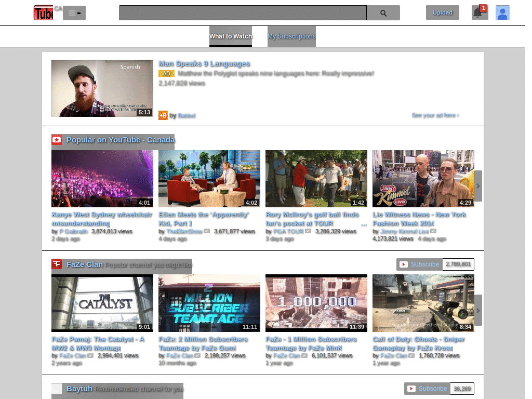This screenshot has width=532, height=399.
Task: Select the What to Watch tab
Action: tap(231, 36)
